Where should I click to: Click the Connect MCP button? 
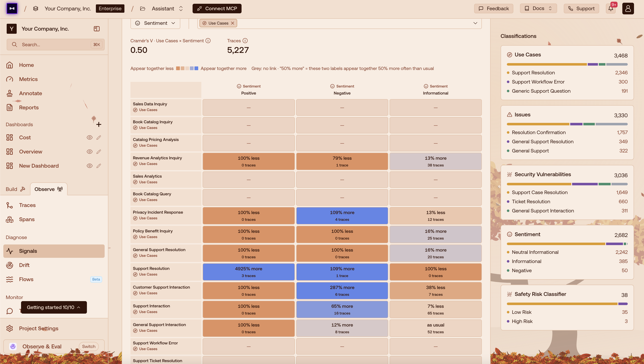click(x=217, y=9)
